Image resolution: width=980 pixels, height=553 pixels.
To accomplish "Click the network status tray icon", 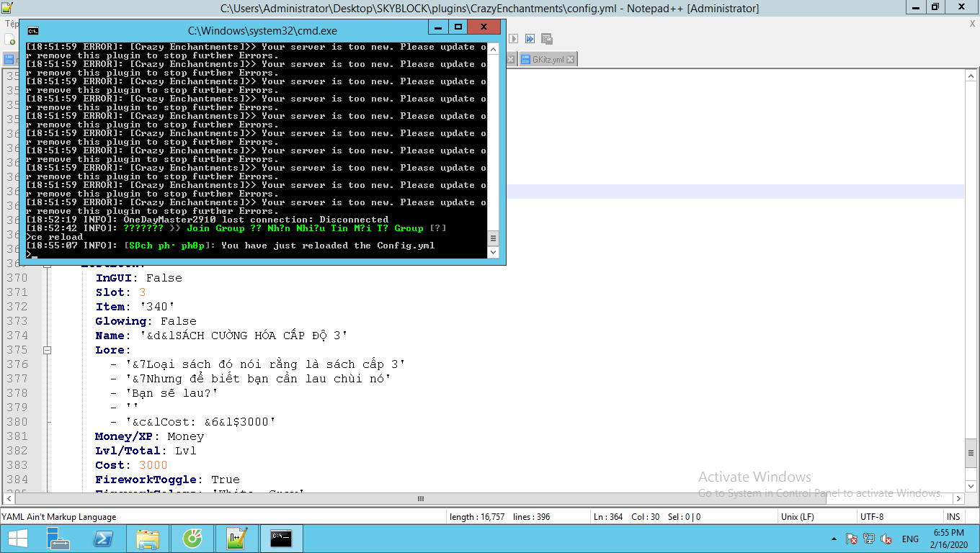I will [869, 539].
